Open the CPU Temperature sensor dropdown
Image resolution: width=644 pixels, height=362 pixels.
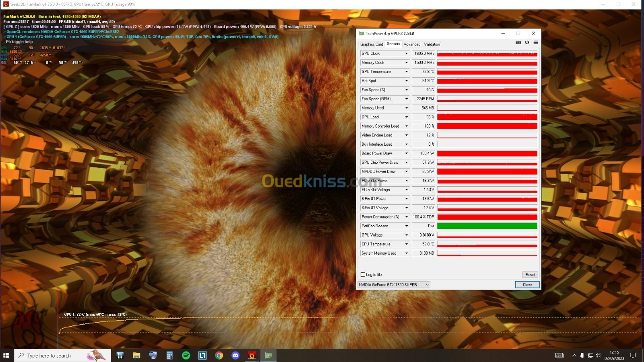[407, 244]
